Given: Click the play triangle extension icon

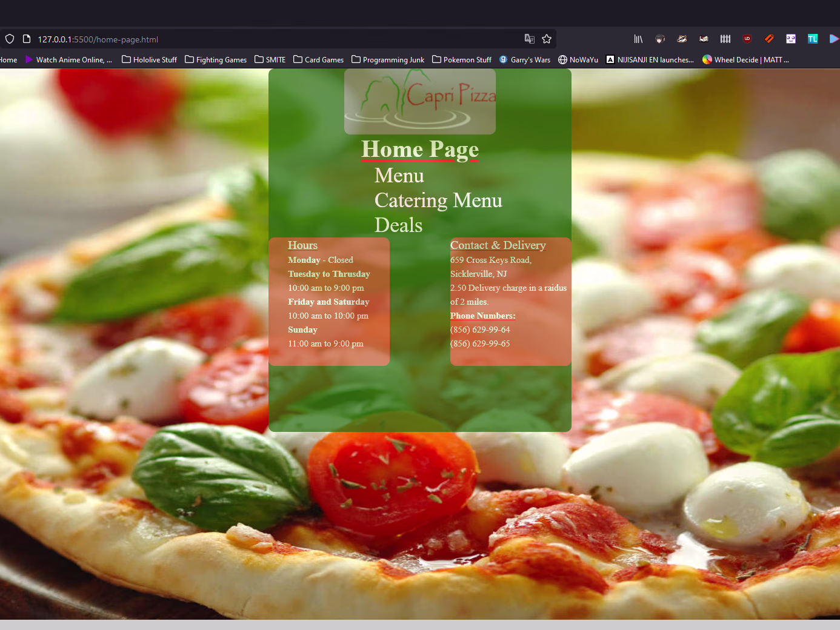Looking at the screenshot, I should click(x=833, y=39).
